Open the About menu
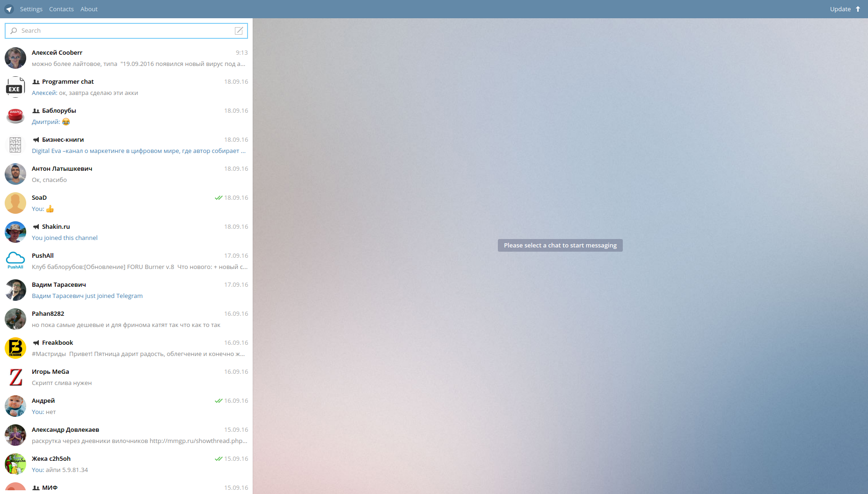The height and width of the screenshot is (494, 868). pyautogui.click(x=89, y=9)
